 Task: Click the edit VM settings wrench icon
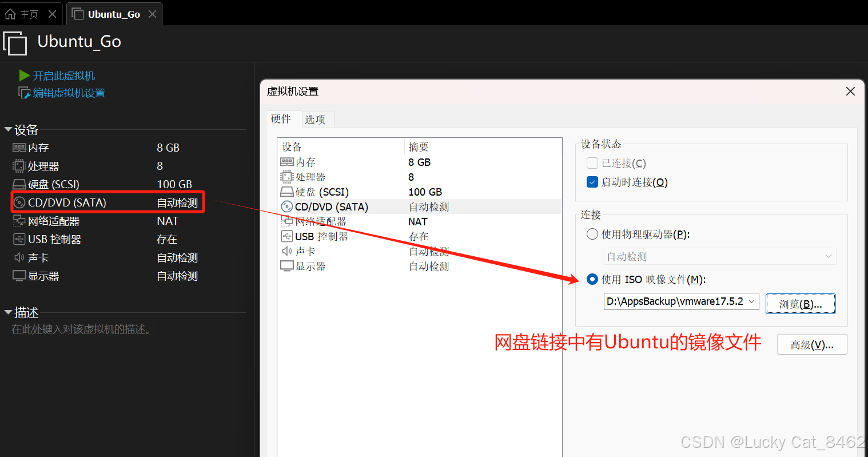[x=24, y=93]
